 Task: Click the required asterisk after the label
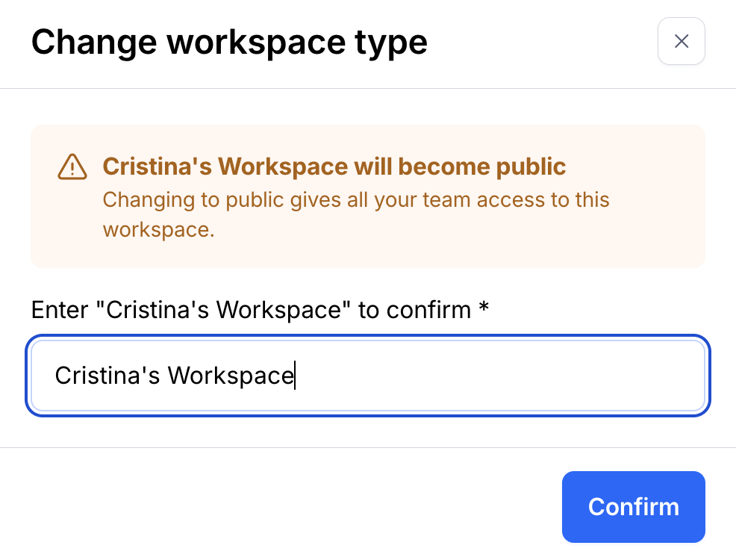tap(484, 308)
